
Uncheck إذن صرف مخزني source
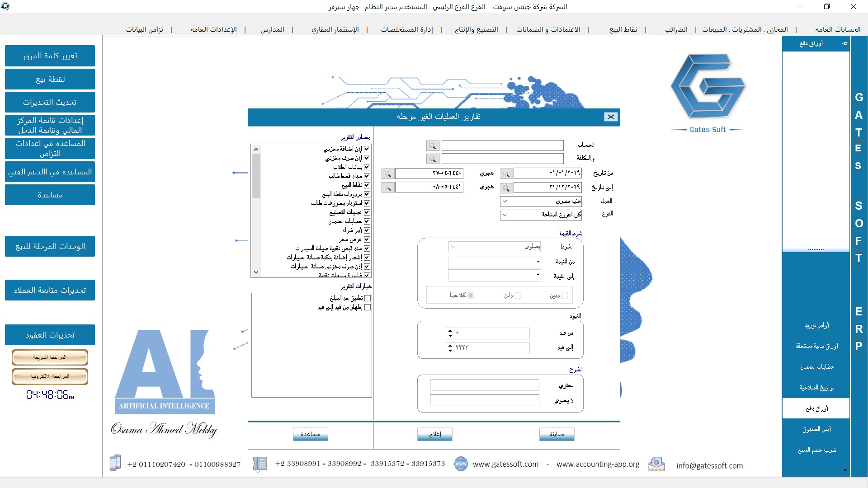pyautogui.click(x=367, y=158)
